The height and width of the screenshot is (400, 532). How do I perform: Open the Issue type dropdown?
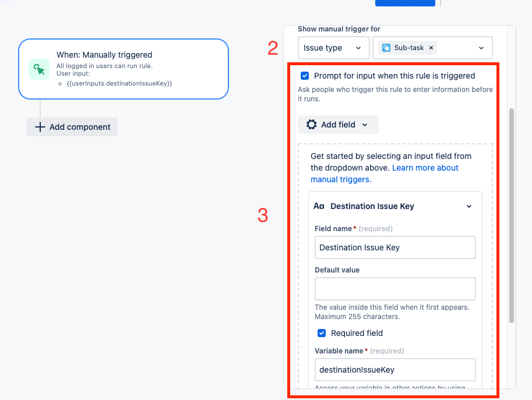tap(333, 48)
